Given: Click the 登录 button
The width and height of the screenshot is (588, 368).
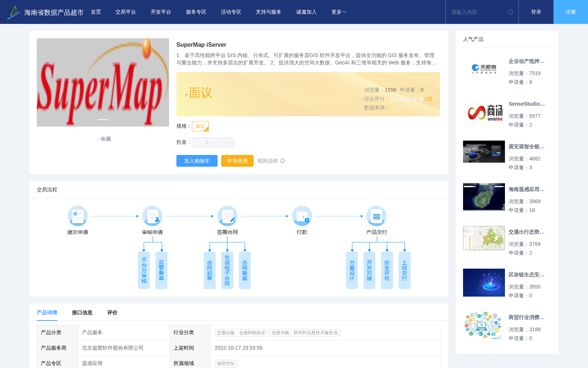Looking at the screenshot, I should coord(536,12).
